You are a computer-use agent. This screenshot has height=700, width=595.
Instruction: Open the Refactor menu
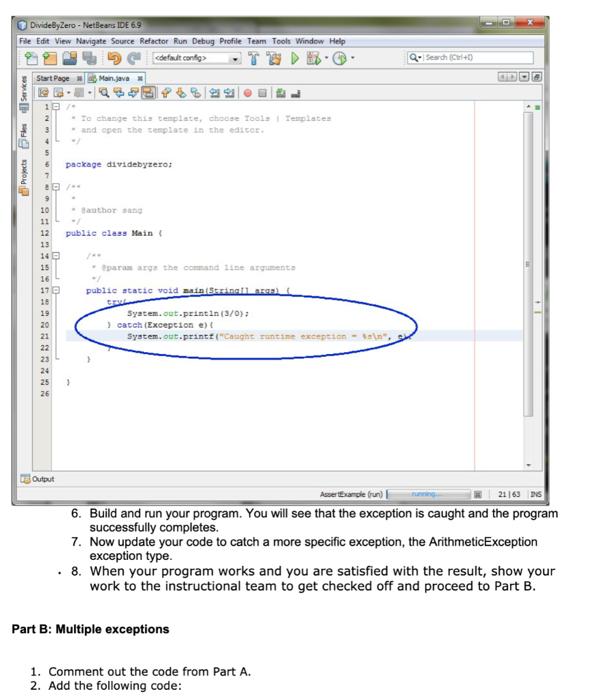(153, 41)
